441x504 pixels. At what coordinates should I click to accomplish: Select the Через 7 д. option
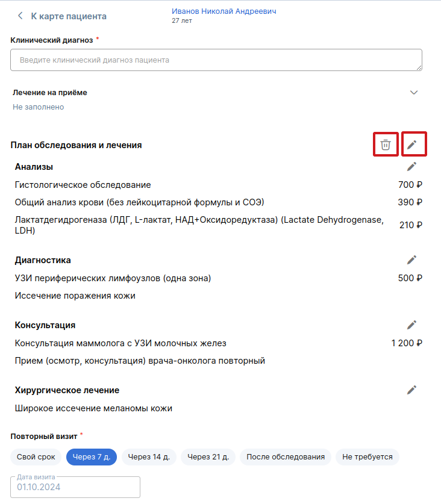point(92,457)
